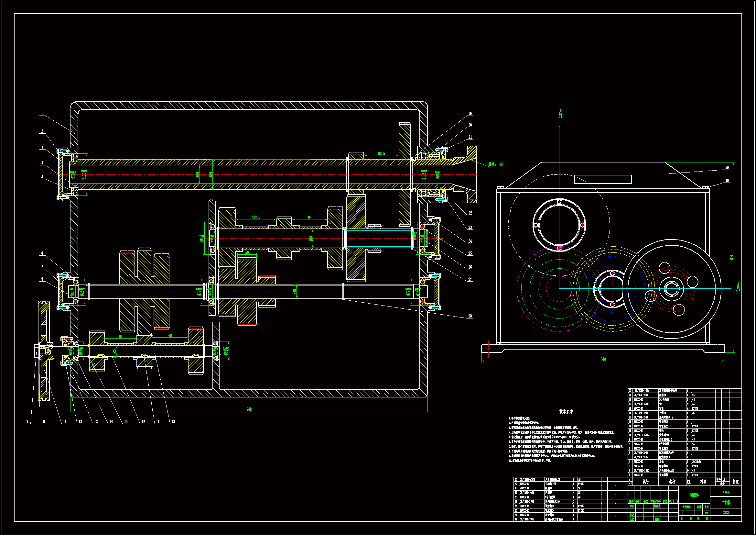Click the 1:1 scale value
756x535 pixels.
coord(707,513)
